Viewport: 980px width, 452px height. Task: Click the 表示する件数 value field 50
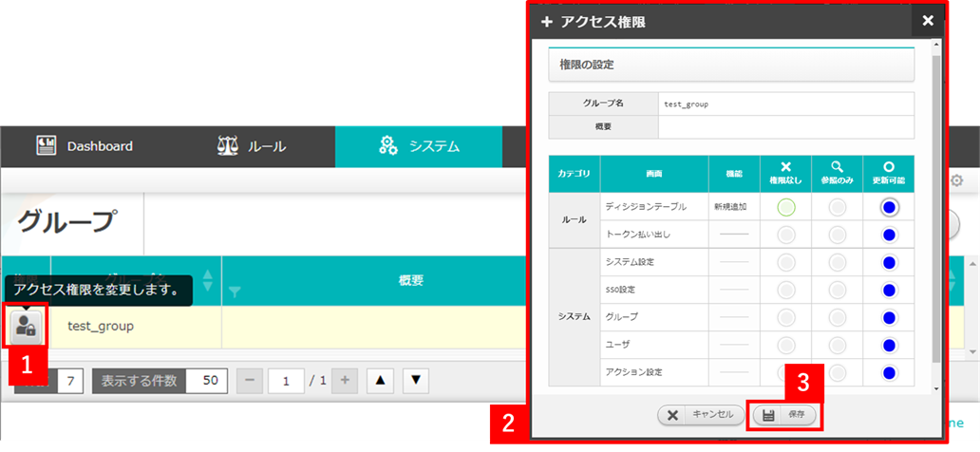point(206,381)
